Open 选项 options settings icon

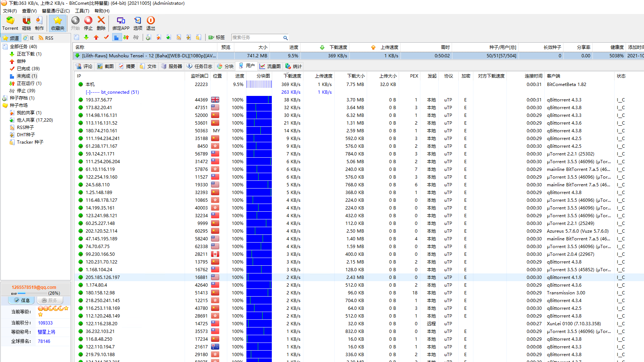tap(138, 23)
